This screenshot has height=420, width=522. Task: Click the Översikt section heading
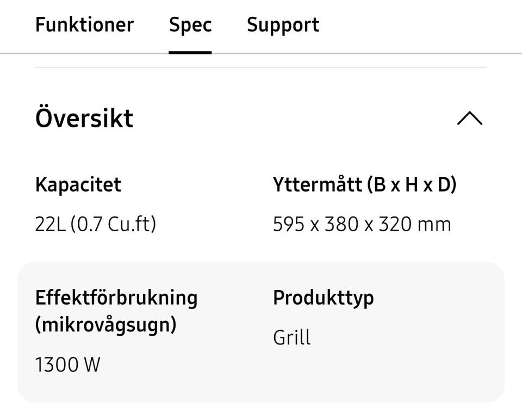[84, 118]
